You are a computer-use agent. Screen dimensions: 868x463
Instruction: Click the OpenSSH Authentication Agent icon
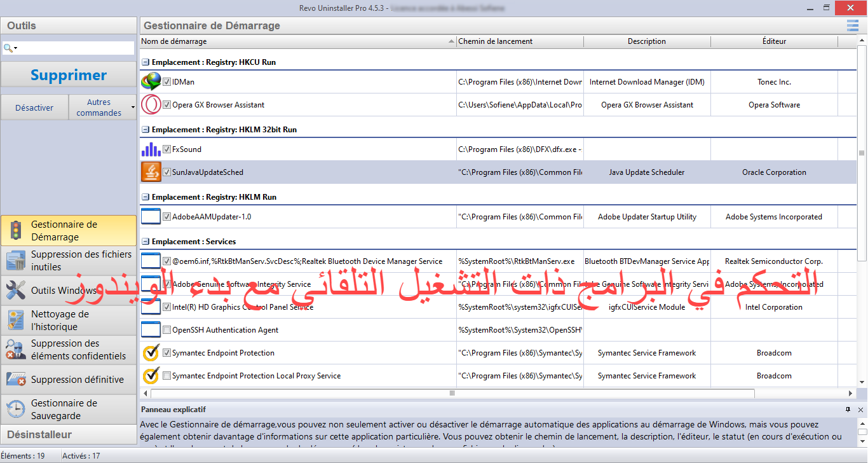pyautogui.click(x=151, y=329)
